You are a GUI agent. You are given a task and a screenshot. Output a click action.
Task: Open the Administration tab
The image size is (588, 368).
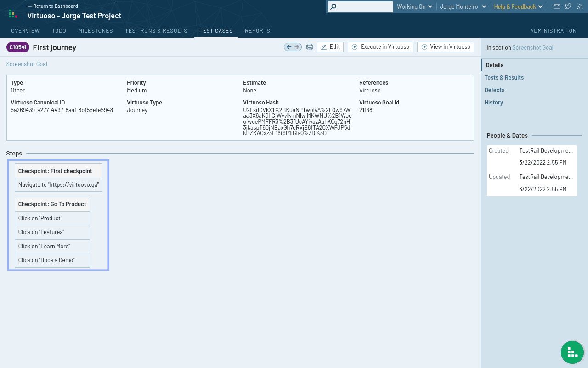[x=553, y=31]
